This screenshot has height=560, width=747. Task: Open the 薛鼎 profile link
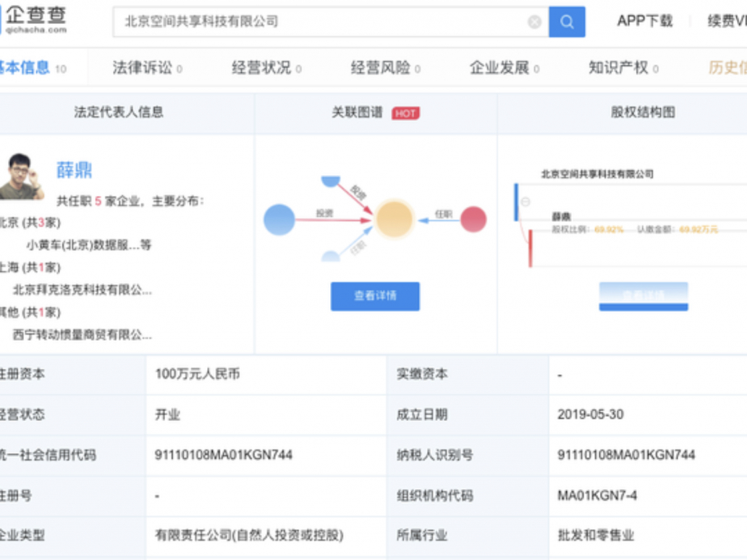(x=75, y=170)
